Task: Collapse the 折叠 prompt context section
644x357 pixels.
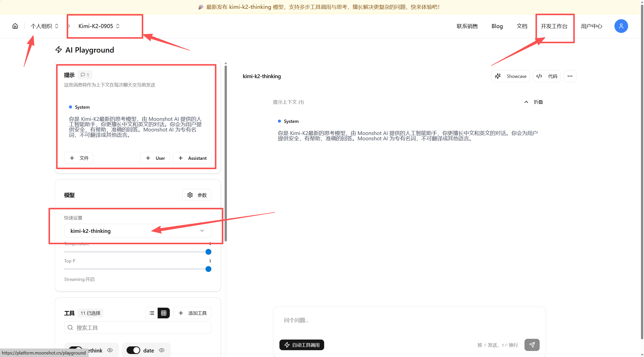Action: (533, 102)
